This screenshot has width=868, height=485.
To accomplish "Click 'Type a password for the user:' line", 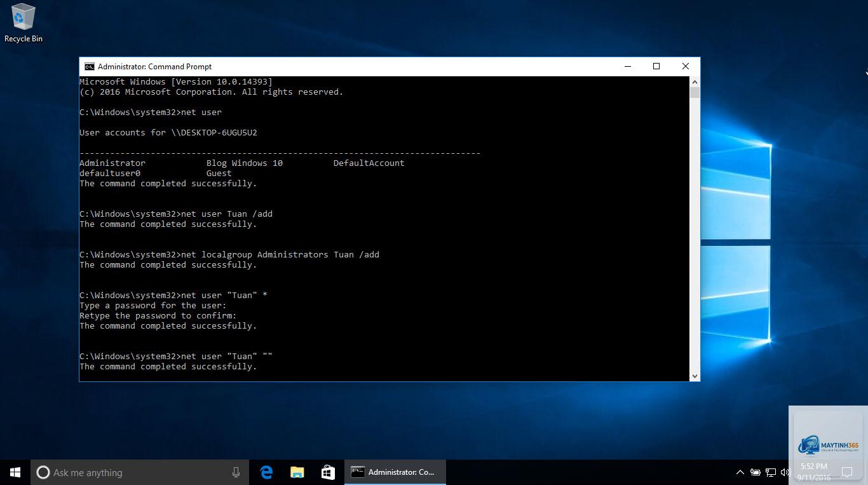I will (x=153, y=306).
